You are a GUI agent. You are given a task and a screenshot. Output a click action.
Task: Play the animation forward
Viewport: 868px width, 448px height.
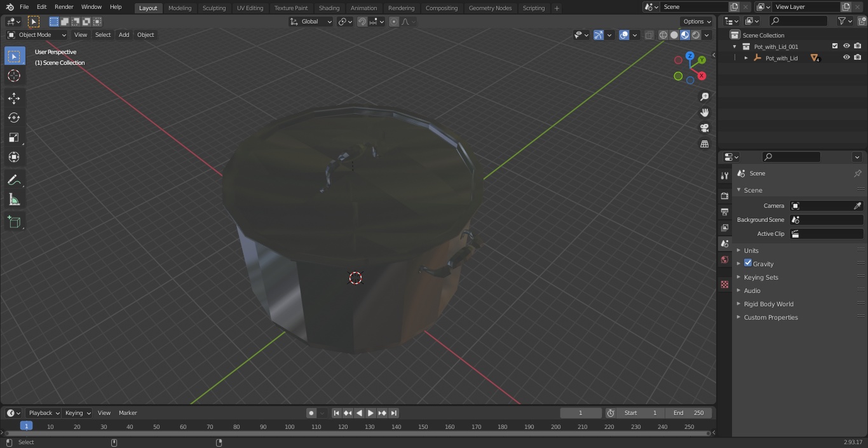(371, 413)
